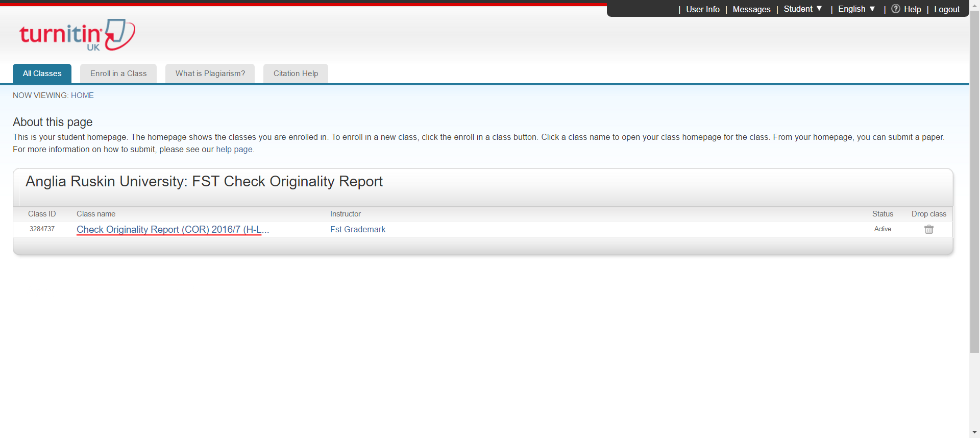Open the English language dropdown
This screenshot has width=980, height=438.
click(x=856, y=9)
